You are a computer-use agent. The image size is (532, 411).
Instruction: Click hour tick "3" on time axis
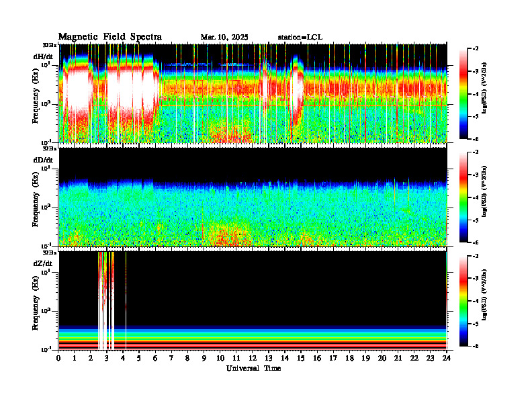coord(107,359)
